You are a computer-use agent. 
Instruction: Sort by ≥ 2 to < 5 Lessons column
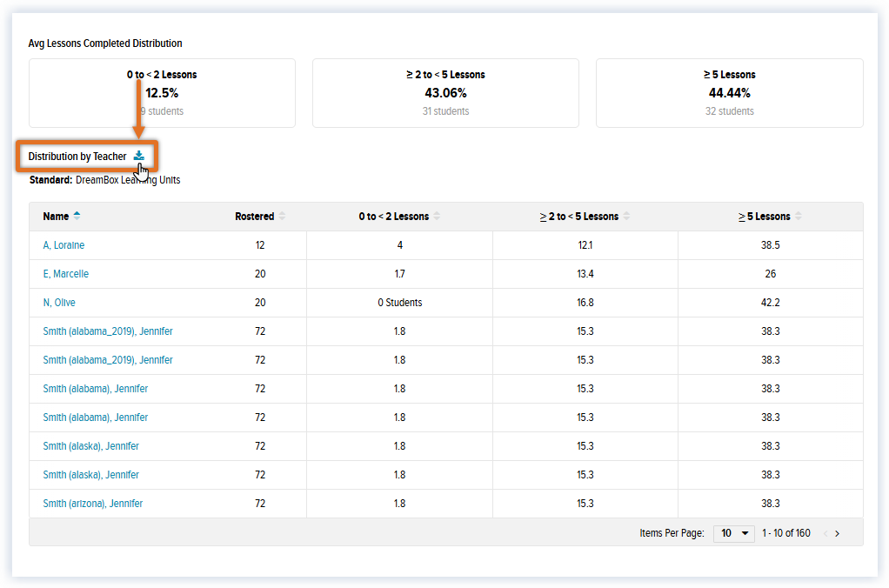[x=626, y=216]
